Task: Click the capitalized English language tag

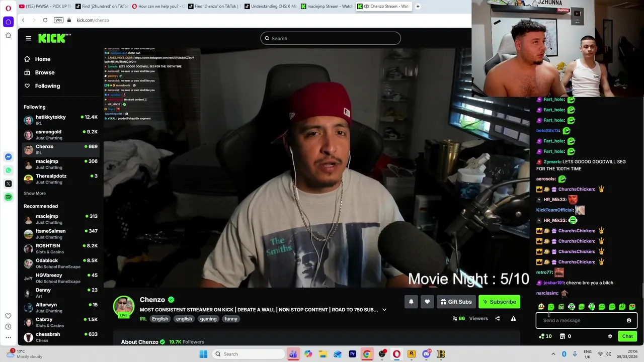Action: click(x=160, y=319)
